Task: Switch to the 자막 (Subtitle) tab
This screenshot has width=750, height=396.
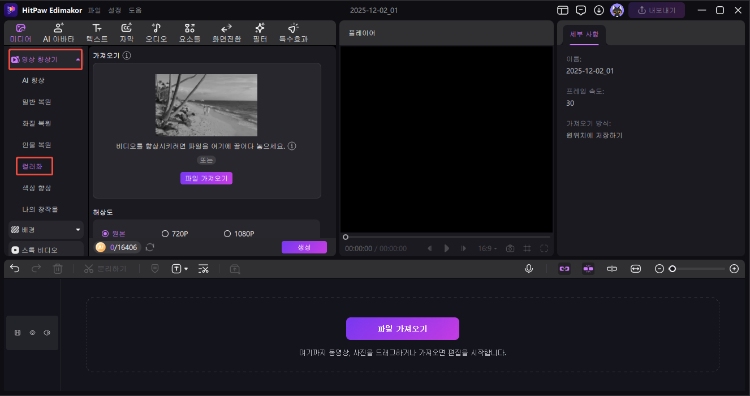Action: click(126, 33)
